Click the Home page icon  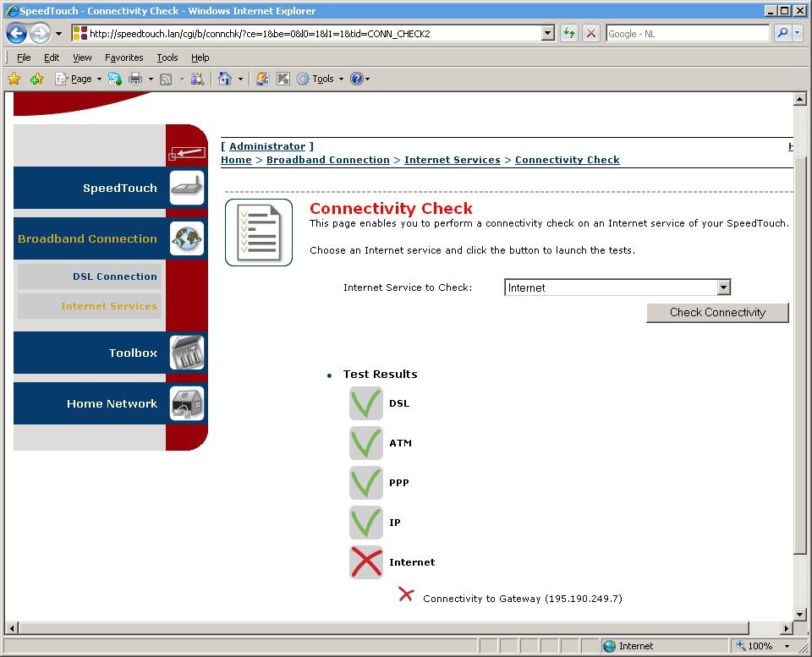coord(224,79)
